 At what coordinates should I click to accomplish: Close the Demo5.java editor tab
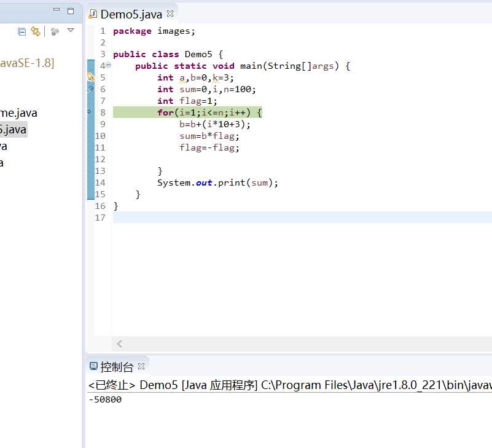170,14
